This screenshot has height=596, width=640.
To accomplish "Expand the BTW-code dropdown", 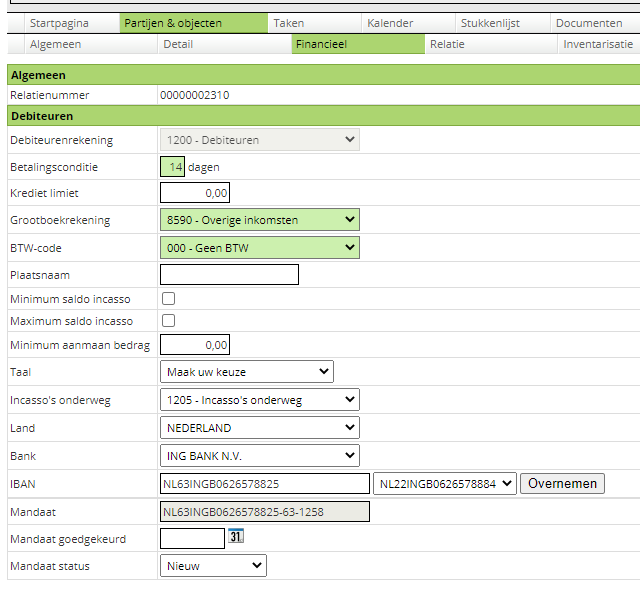I will [x=259, y=247].
